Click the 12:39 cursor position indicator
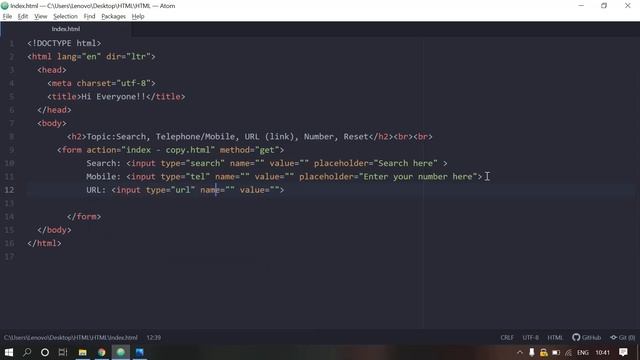This screenshot has height=360, width=640. click(x=153, y=338)
